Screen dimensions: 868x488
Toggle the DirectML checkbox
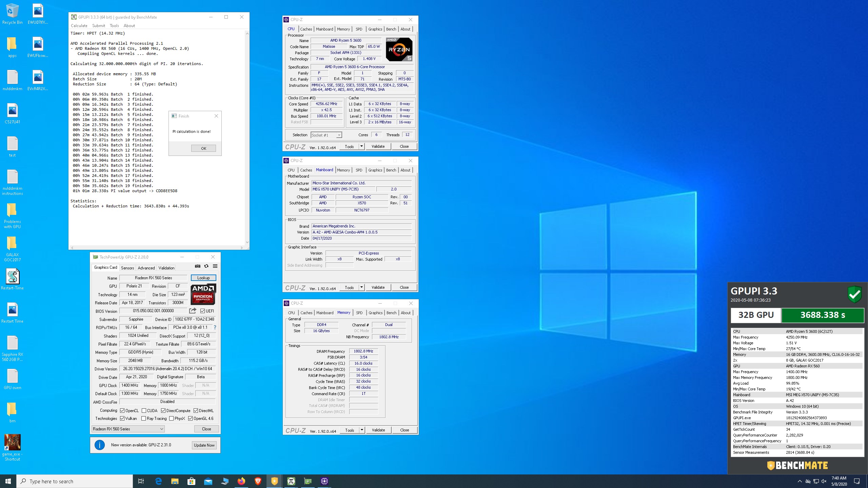pyautogui.click(x=196, y=410)
